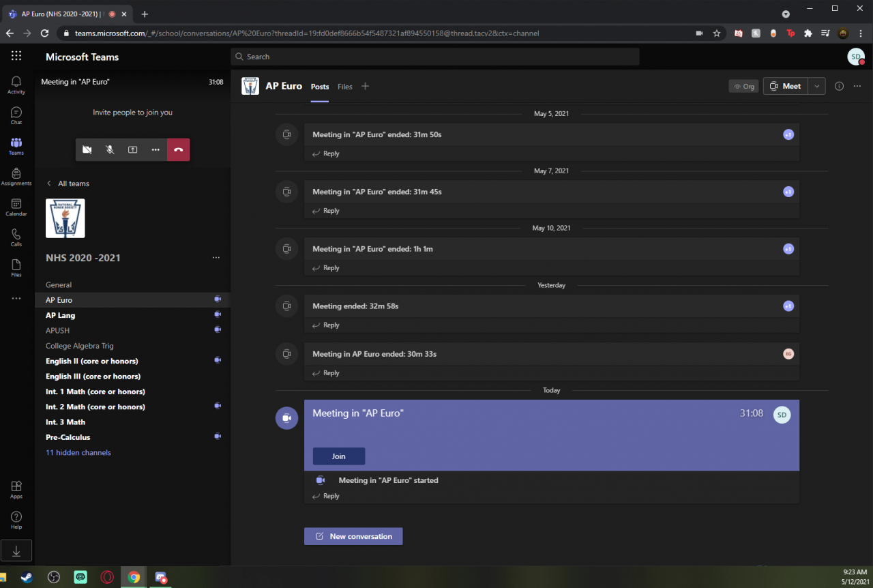This screenshot has width=873, height=588.
Task: Expand the Meet button dropdown arrow
Action: tap(817, 86)
